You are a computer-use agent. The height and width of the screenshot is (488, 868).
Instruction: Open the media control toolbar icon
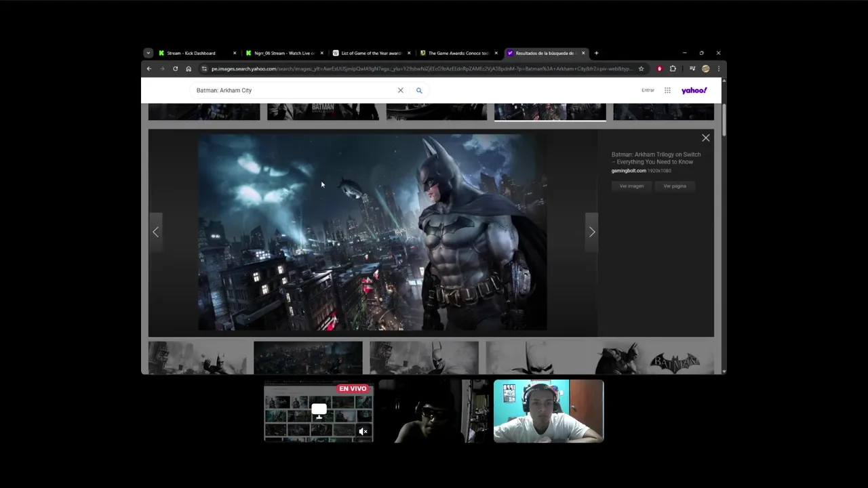(692, 68)
